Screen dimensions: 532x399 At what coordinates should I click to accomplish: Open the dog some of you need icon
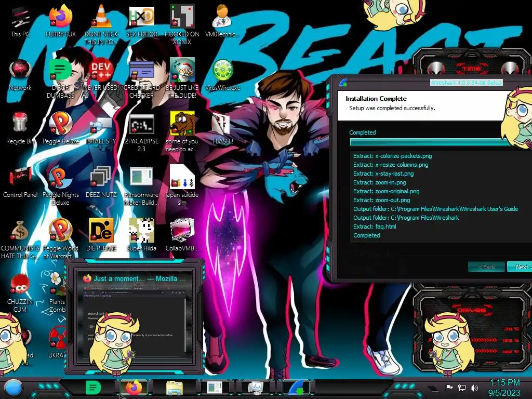pyautogui.click(x=182, y=132)
